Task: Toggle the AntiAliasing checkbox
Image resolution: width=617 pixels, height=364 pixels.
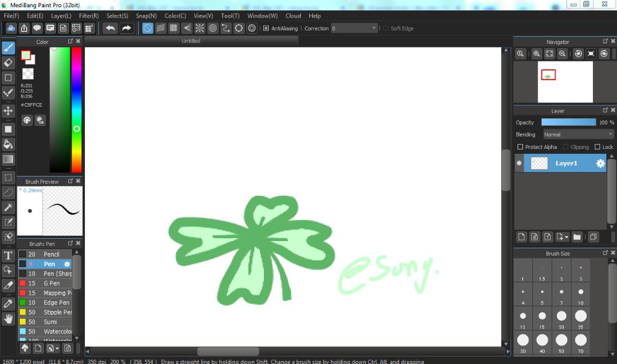Action: coord(266,28)
